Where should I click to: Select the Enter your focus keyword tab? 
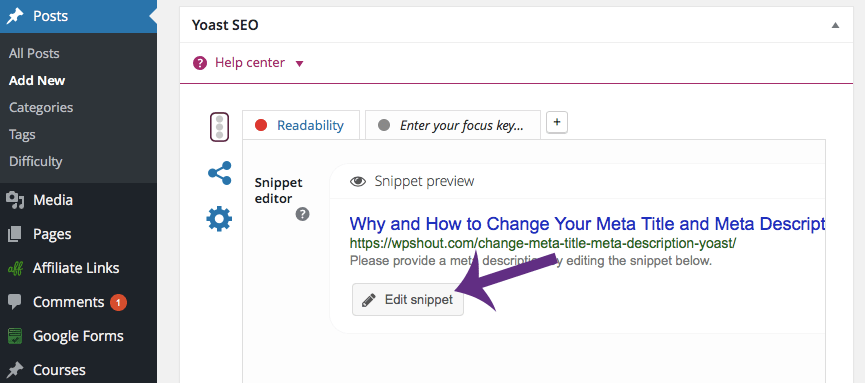tap(453, 125)
